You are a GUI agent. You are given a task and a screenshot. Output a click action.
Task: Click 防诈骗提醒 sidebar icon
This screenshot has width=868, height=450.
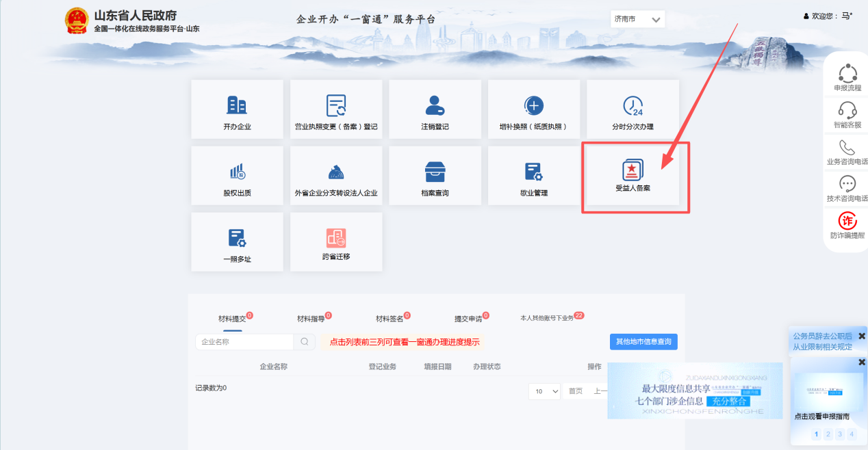(847, 225)
